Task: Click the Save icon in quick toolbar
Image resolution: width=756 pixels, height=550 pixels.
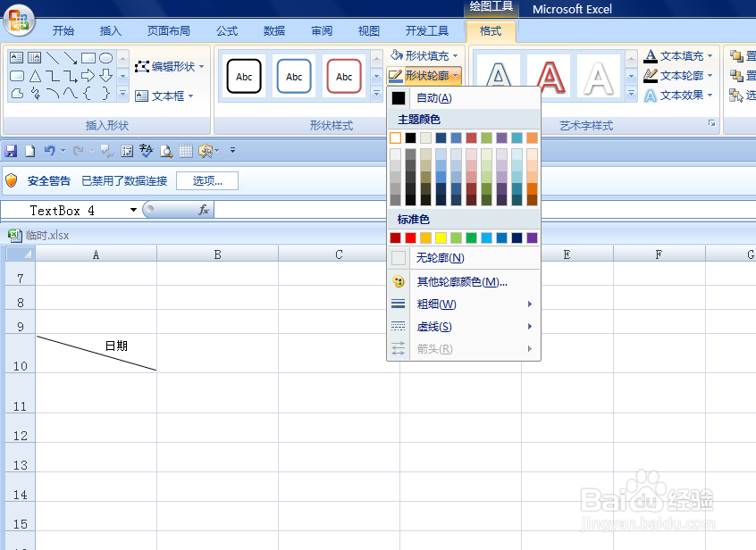Action: [11, 151]
